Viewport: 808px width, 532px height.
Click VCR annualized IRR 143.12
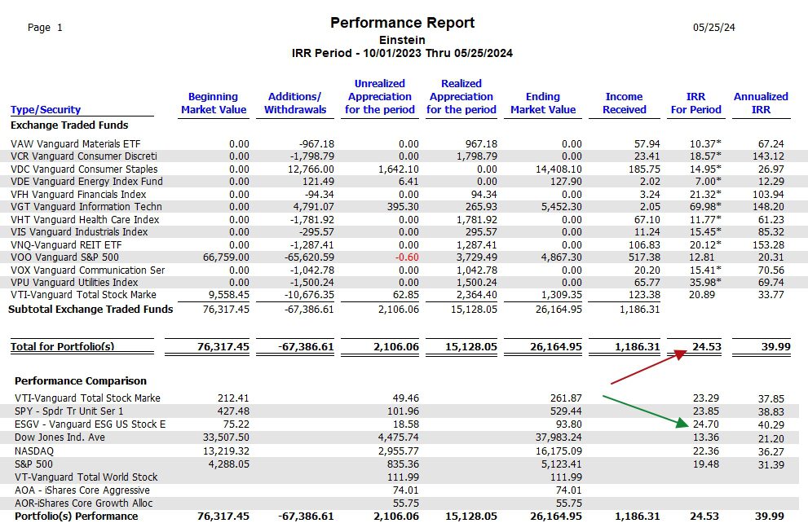tap(768, 156)
